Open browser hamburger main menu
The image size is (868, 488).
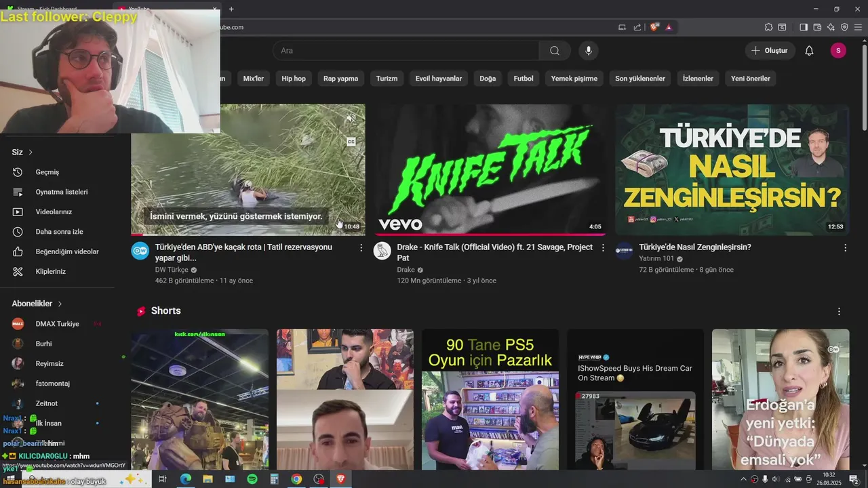[858, 27]
